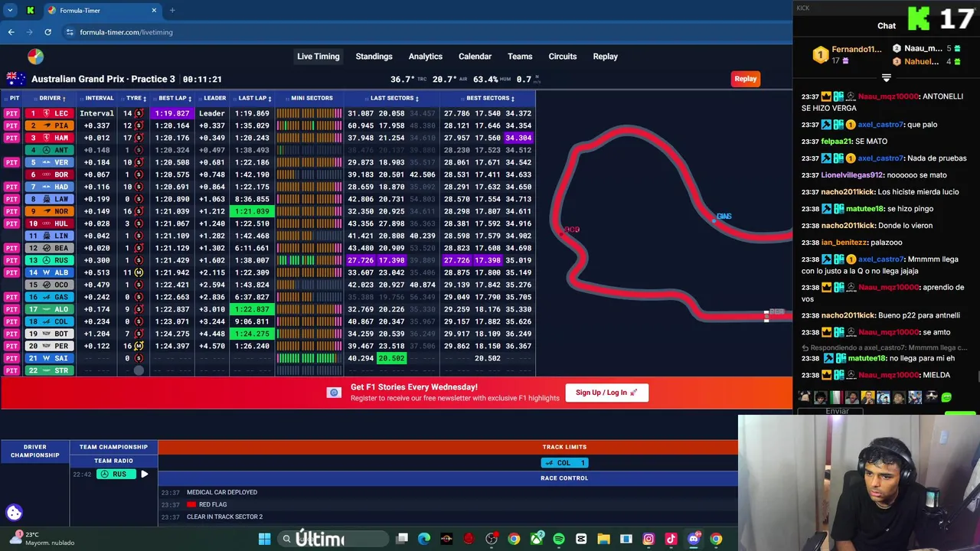Select driver NOR row badge
980x551 pixels.
tap(50, 211)
